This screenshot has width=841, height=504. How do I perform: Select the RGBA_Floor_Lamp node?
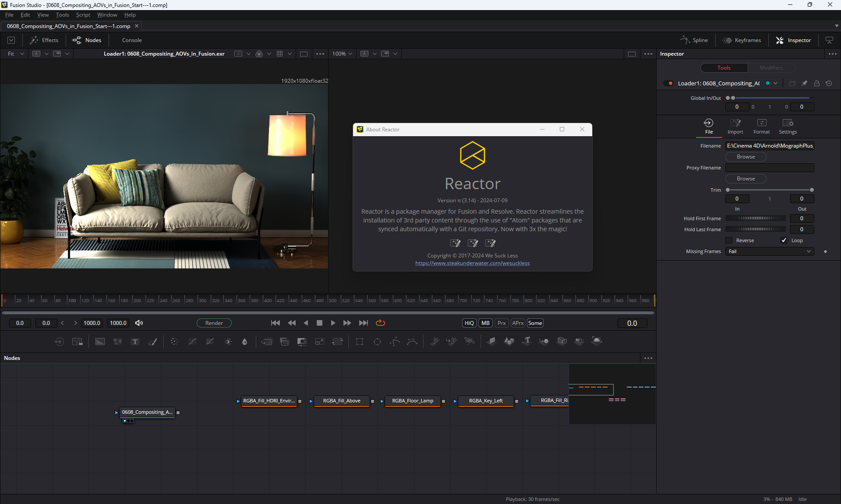click(x=412, y=401)
